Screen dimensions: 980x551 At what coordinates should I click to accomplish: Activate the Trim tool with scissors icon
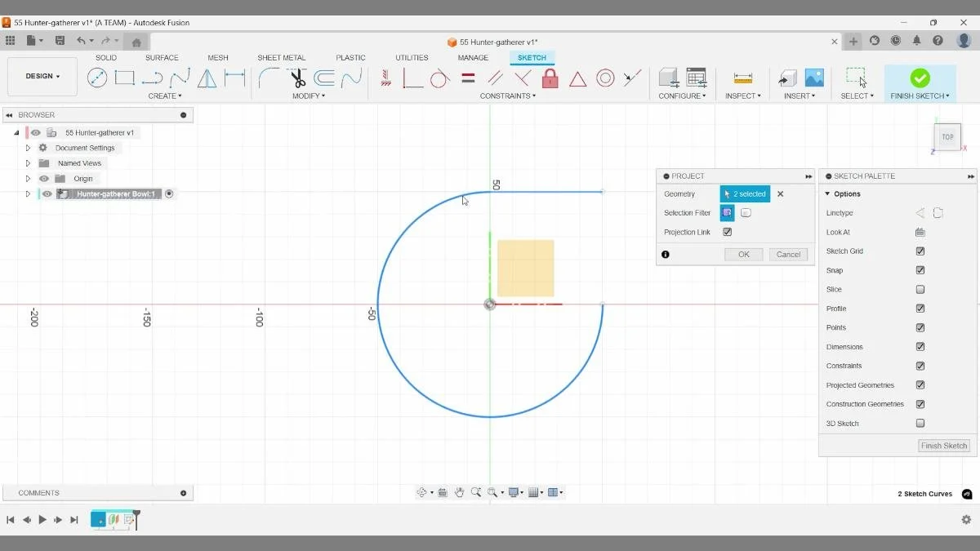(x=297, y=78)
